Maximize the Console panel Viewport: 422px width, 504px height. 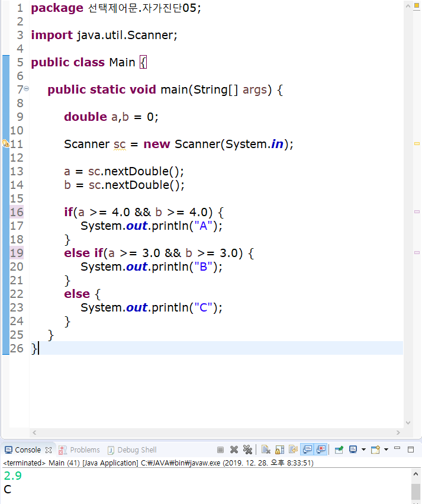tap(411, 450)
